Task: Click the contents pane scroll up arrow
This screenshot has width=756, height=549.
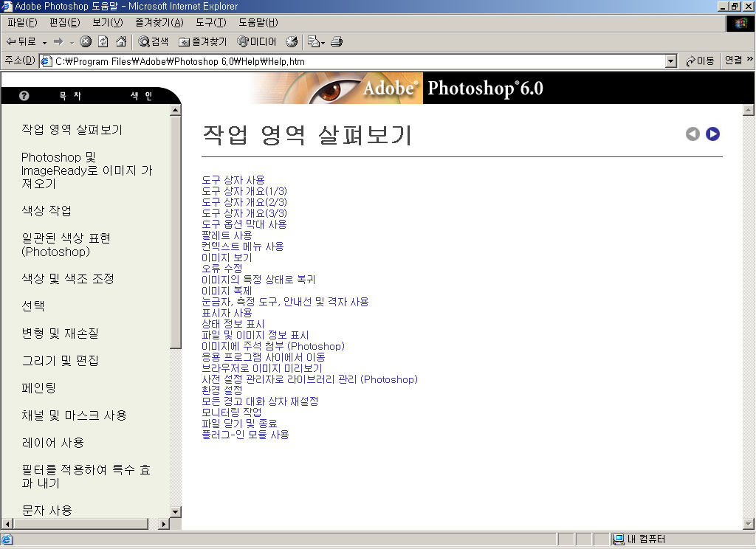Action: [x=176, y=111]
